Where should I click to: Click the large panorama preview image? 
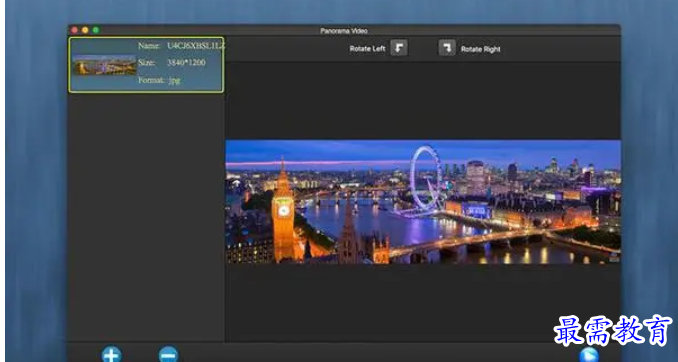pos(423,202)
